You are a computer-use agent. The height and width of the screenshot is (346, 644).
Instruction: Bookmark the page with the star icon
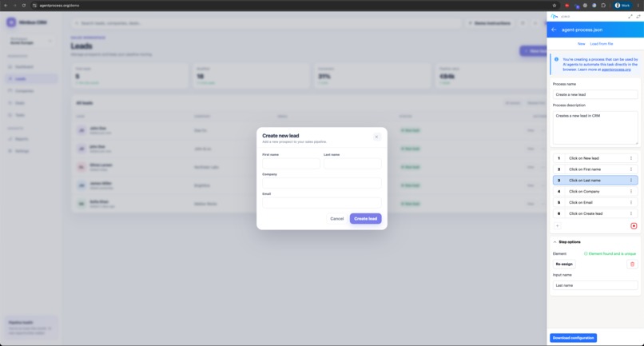[x=554, y=6]
